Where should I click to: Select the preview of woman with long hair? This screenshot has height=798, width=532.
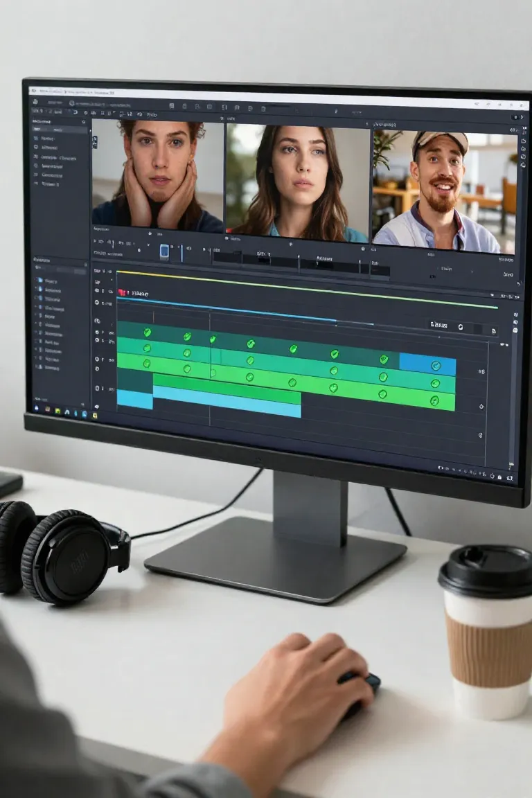pyautogui.click(x=297, y=182)
